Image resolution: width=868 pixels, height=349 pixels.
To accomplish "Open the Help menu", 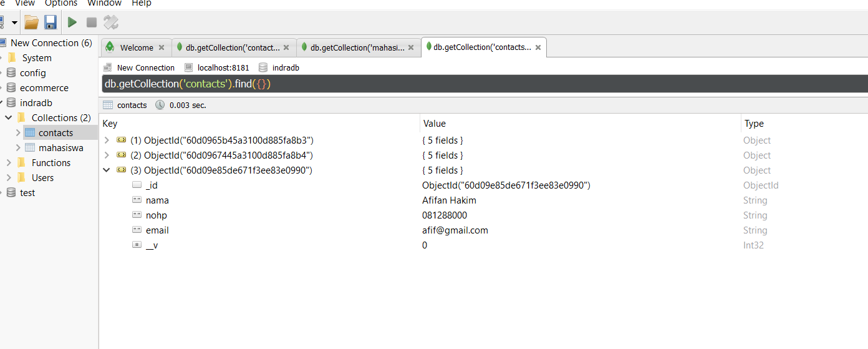I will [142, 3].
